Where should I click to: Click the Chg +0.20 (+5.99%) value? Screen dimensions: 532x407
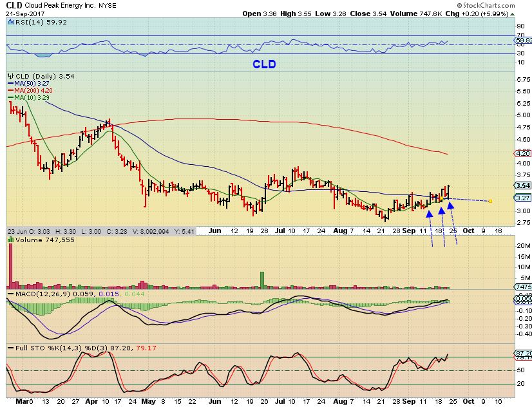pyautogui.click(x=477, y=14)
